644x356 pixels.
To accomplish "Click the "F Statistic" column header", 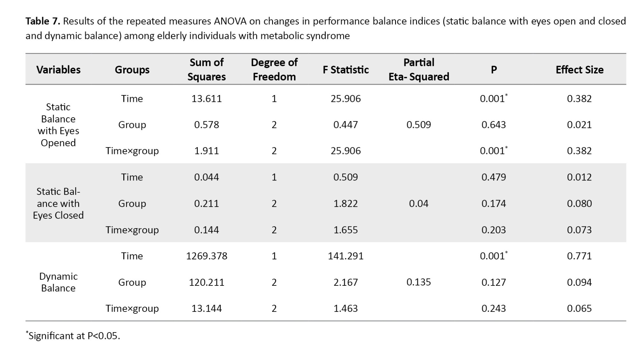I will [346, 70].
